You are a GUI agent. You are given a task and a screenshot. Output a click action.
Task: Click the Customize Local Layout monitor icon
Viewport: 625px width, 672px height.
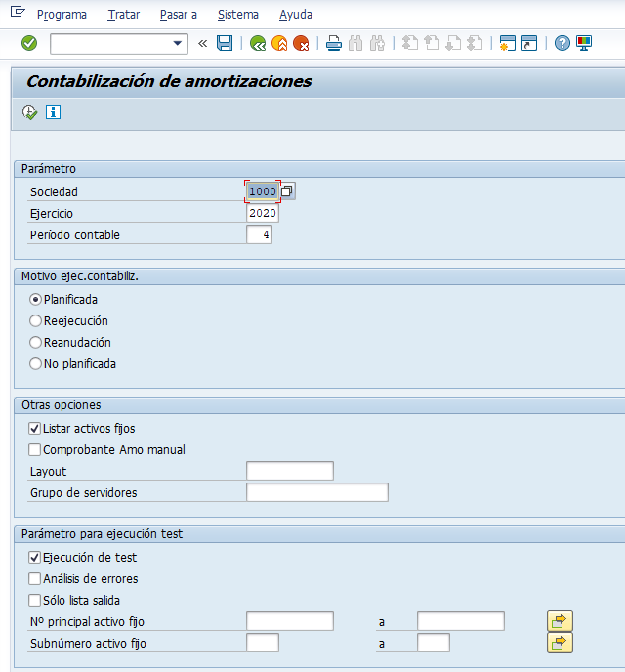click(584, 43)
